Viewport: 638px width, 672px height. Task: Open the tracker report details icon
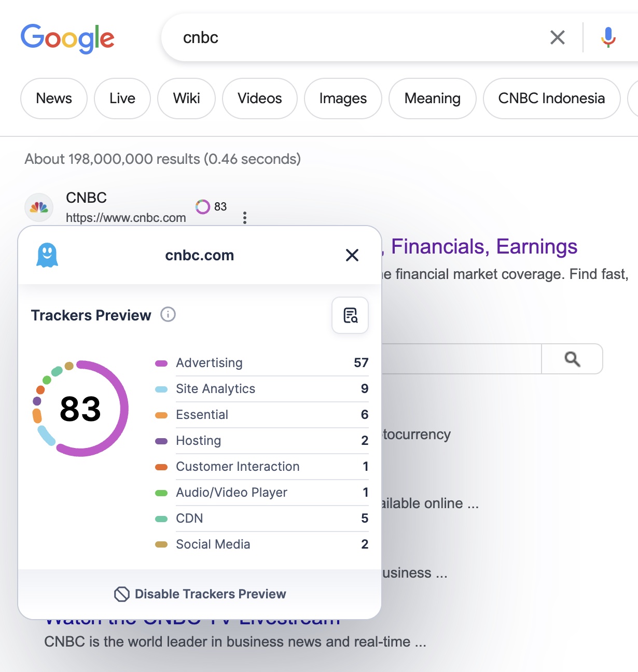[x=350, y=315]
